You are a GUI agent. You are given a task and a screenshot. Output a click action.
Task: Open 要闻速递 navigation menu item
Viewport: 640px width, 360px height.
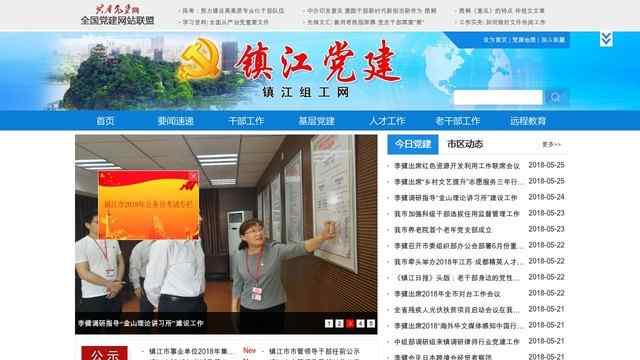[176, 121]
